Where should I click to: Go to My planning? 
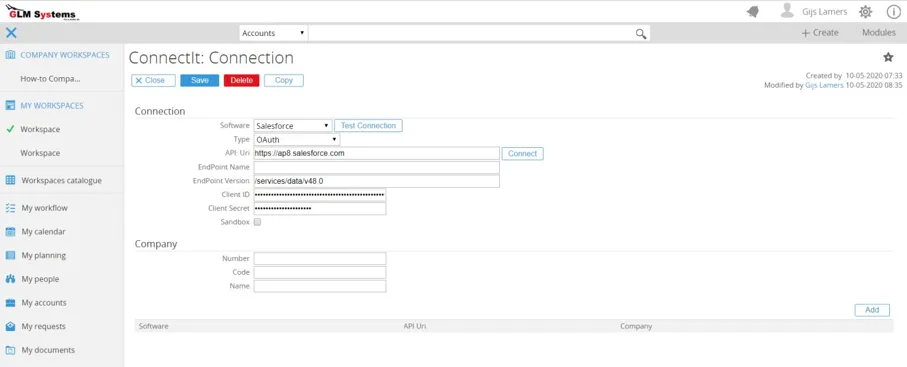point(43,255)
